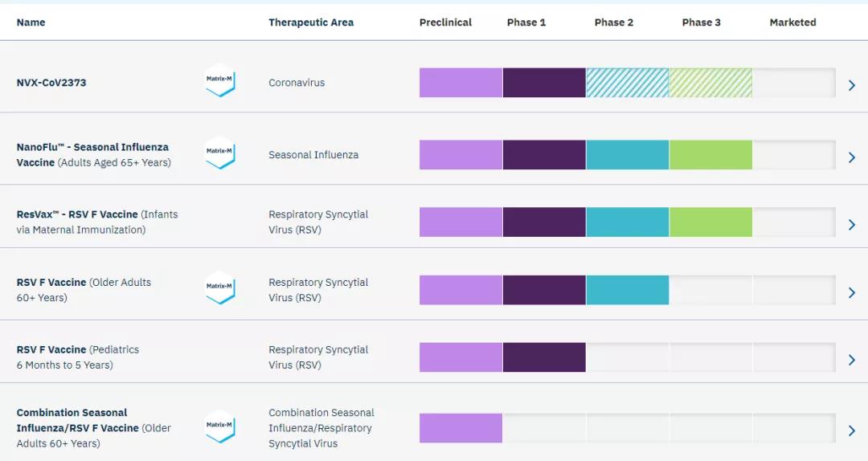
Task: Click Matrix-M icon in NanoFlu row
Action: (219, 153)
